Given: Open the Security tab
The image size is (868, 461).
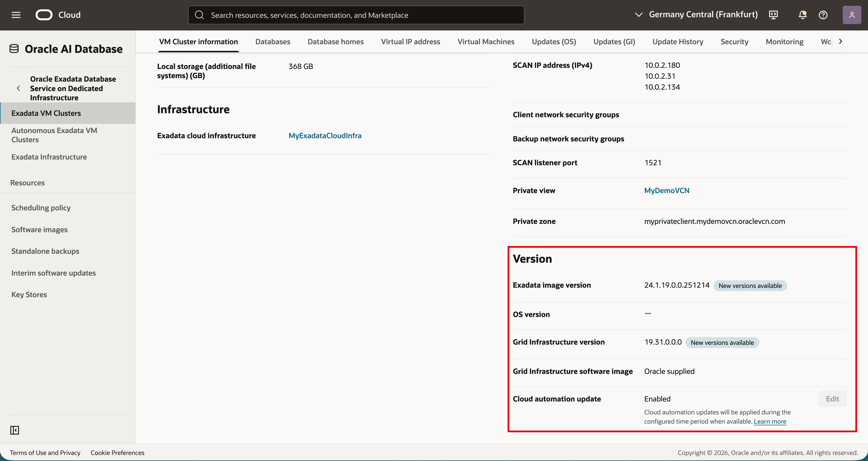Looking at the screenshot, I should pyautogui.click(x=734, y=41).
